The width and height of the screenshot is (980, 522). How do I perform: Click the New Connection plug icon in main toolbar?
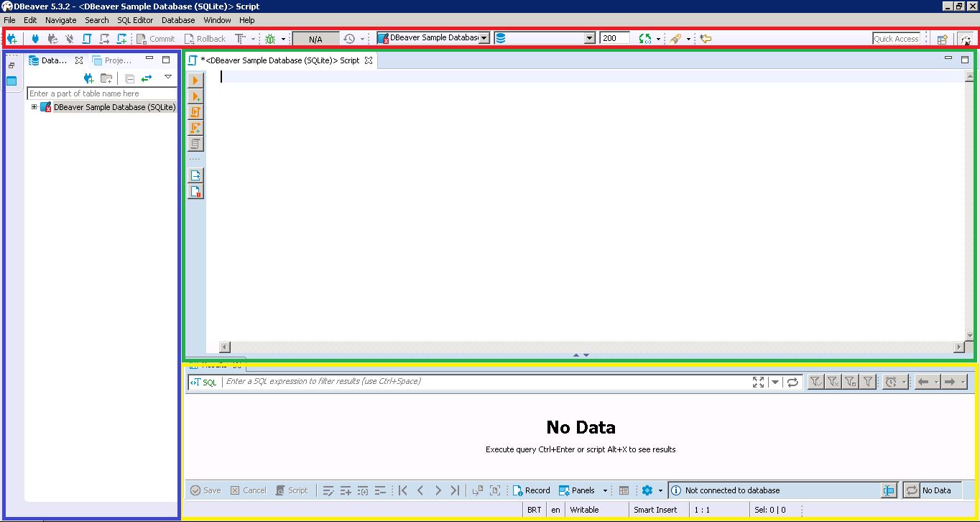11,39
